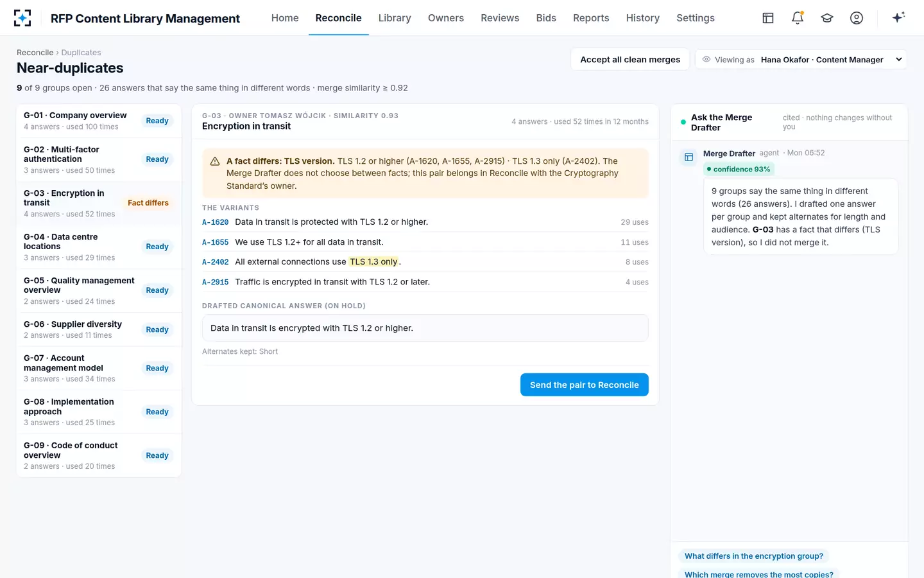
Task: Open the Owners tab
Action: pos(446,18)
